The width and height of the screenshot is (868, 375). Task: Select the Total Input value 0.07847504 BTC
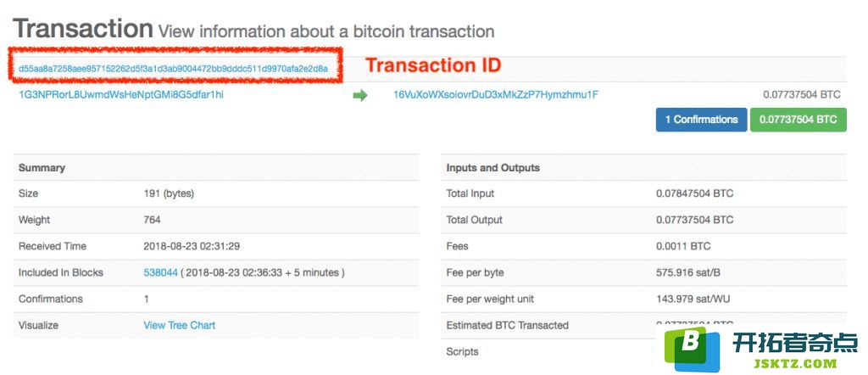(x=695, y=193)
